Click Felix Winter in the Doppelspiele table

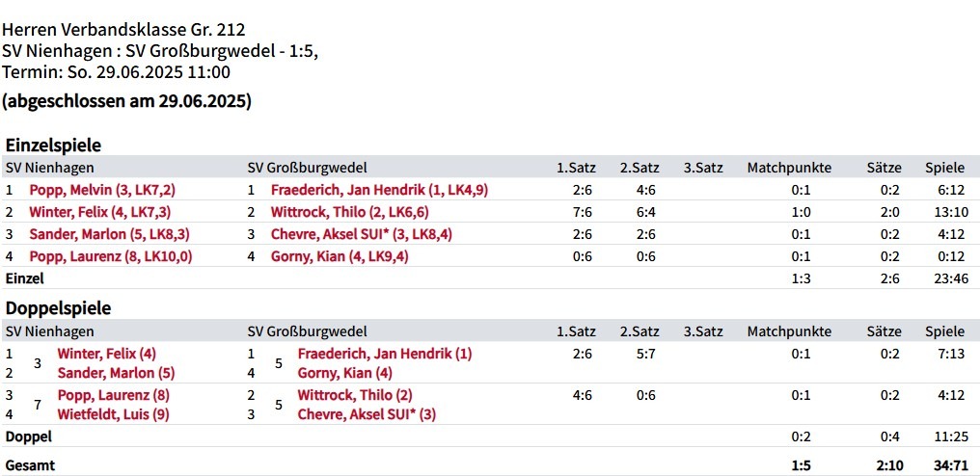click(x=106, y=354)
